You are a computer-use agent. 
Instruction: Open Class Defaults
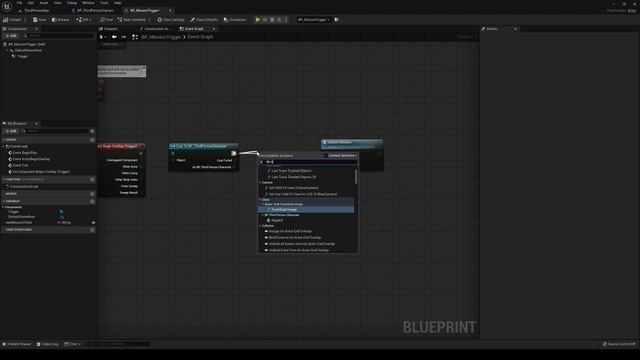coord(204,20)
